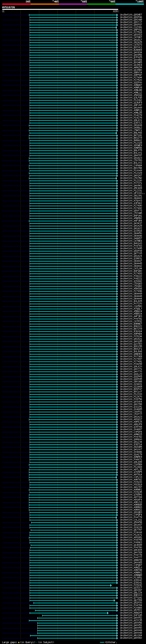
Task: Click label UniRef100_D0F1Q5
Action: point(131,615)
